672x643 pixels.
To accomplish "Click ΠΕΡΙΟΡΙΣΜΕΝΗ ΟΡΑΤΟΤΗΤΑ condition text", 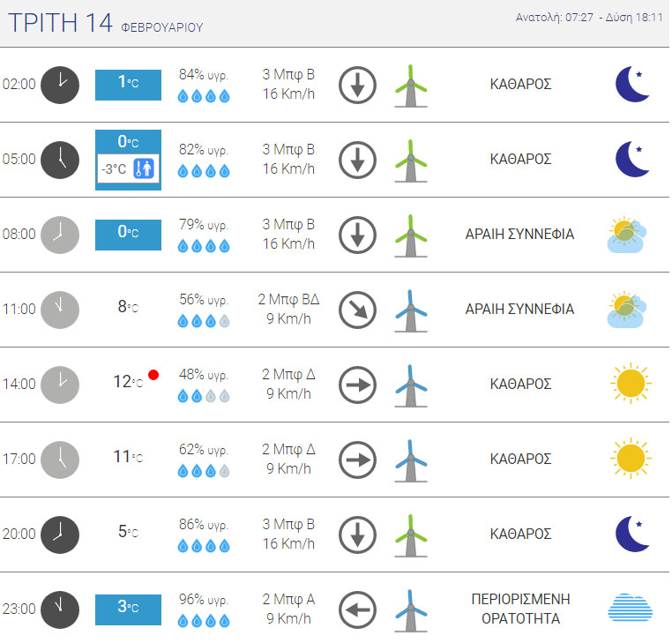I will pyautogui.click(x=520, y=609).
